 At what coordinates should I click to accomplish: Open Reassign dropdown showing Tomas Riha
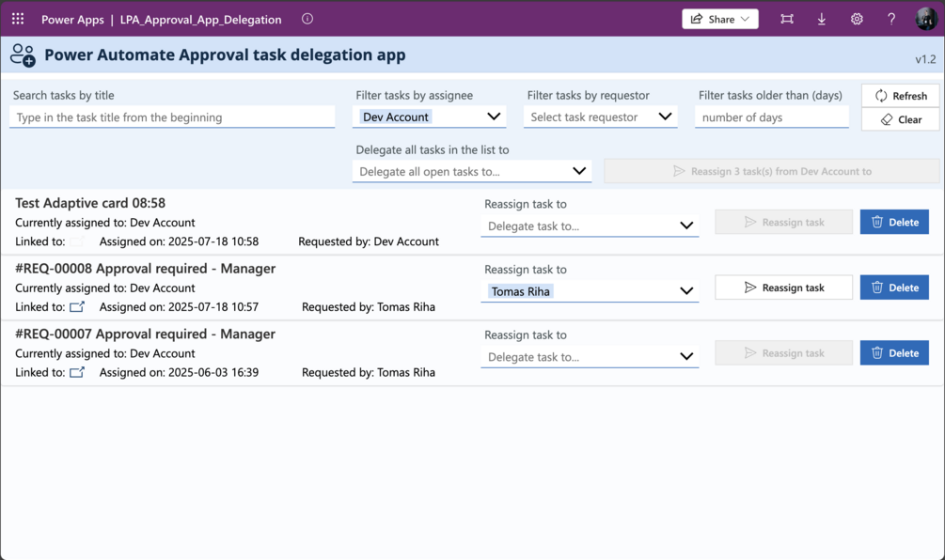[x=686, y=291]
